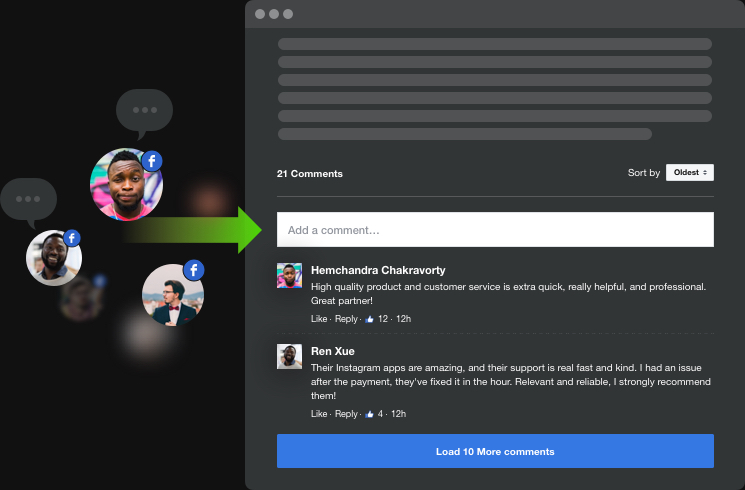This screenshot has width=745, height=490.
Task: Click small avatar beside Hemchandra's comment
Action: (289, 276)
